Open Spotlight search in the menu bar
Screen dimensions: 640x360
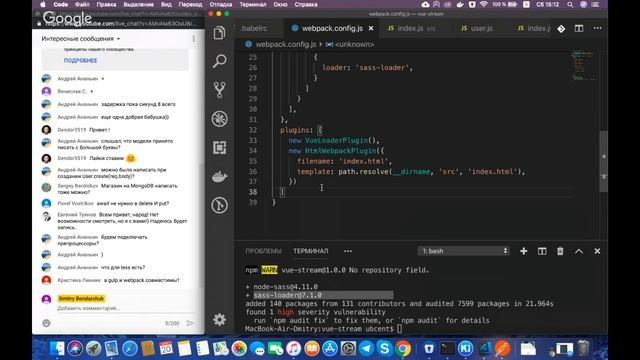coord(570,4)
